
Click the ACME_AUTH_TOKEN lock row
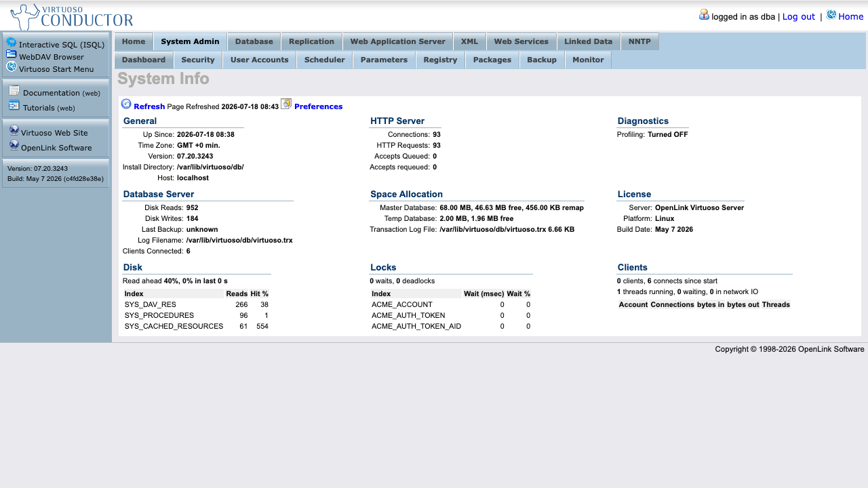click(x=451, y=316)
